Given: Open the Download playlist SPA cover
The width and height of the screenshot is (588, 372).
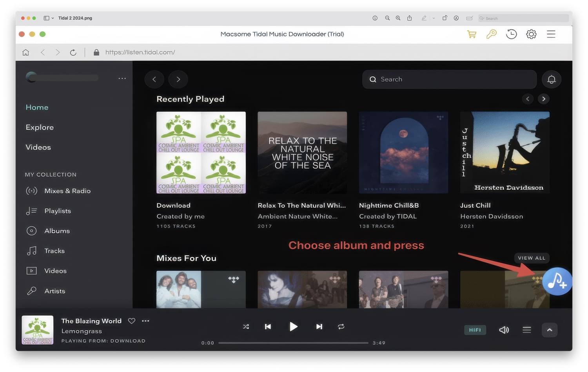Looking at the screenshot, I should [201, 153].
